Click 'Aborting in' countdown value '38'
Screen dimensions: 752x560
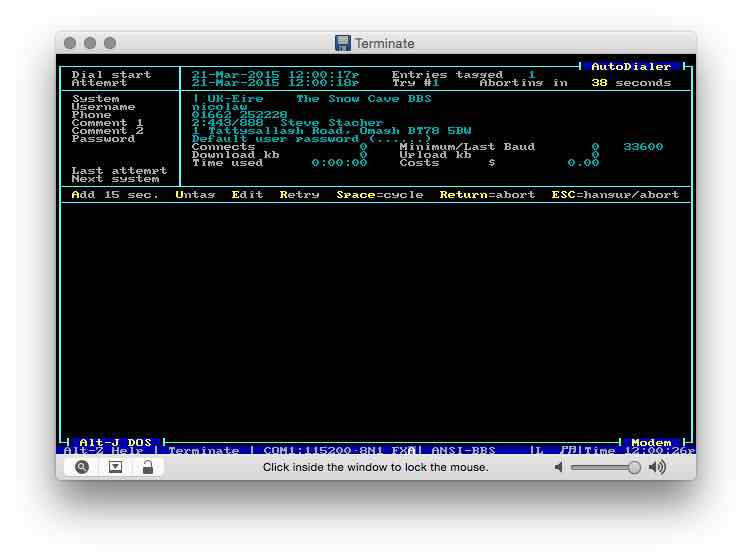click(599, 83)
